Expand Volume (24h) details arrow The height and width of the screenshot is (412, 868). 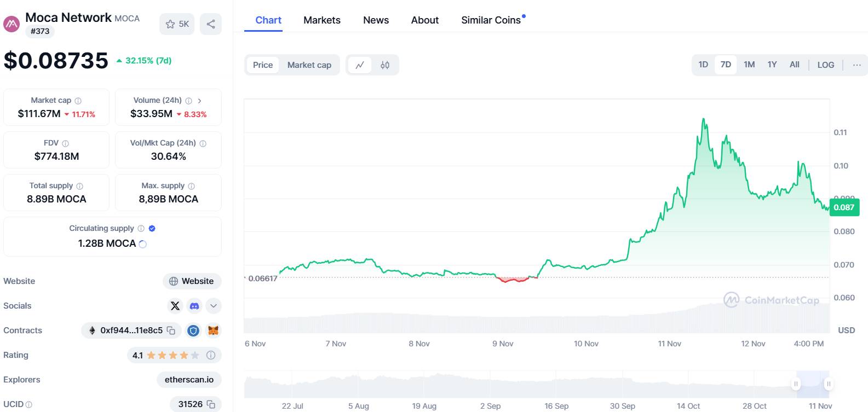pos(200,101)
